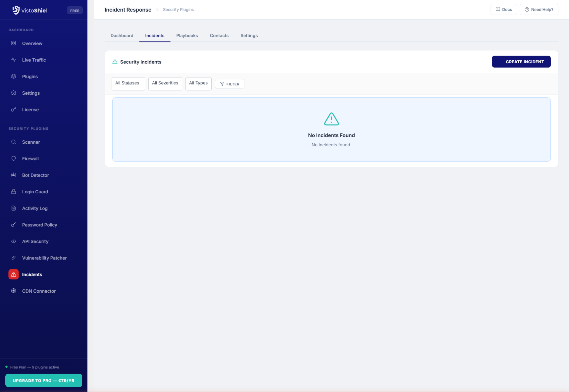Click the Bot Detector label in the sidebar
Image resolution: width=569 pixels, height=392 pixels.
[x=35, y=175]
